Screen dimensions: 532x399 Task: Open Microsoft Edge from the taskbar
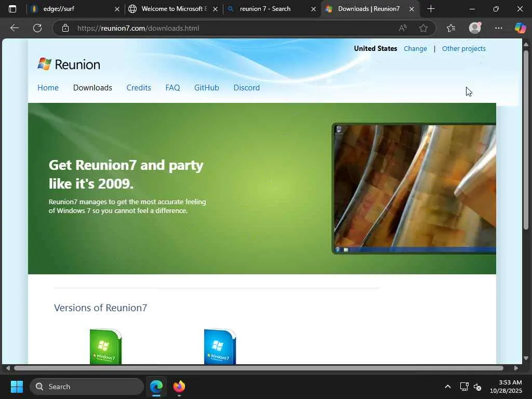(x=156, y=387)
